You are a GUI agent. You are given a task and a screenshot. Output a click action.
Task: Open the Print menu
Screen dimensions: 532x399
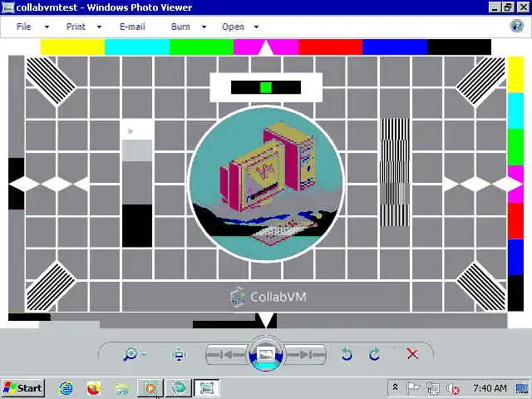(76, 27)
